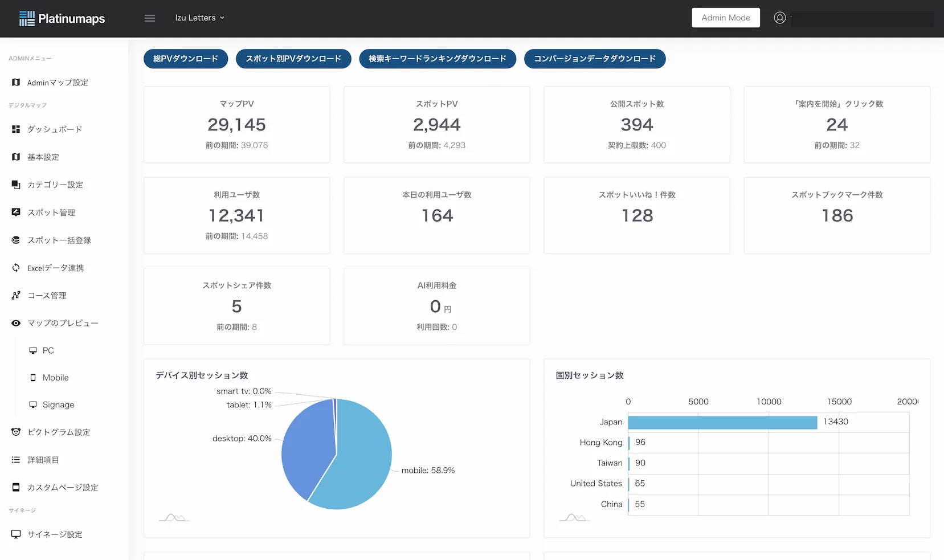
Task: Click the Excel sync icon in sidebar
Action: click(16, 268)
